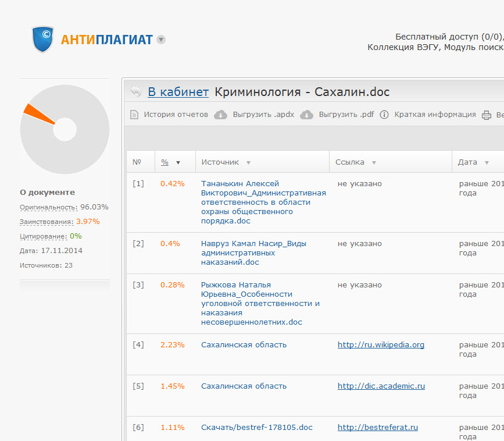Click the row number [6]
This screenshot has height=441, width=504.
click(x=138, y=427)
